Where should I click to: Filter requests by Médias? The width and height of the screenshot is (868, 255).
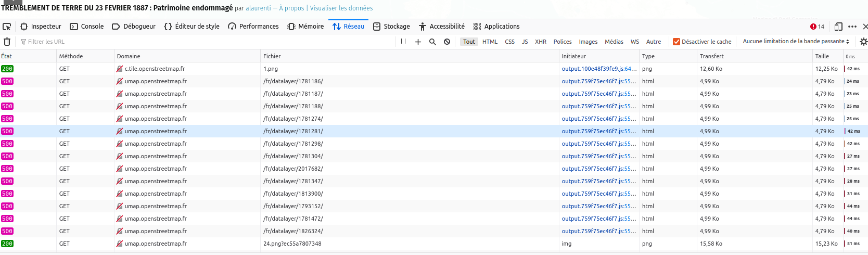[x=614, y=42]
